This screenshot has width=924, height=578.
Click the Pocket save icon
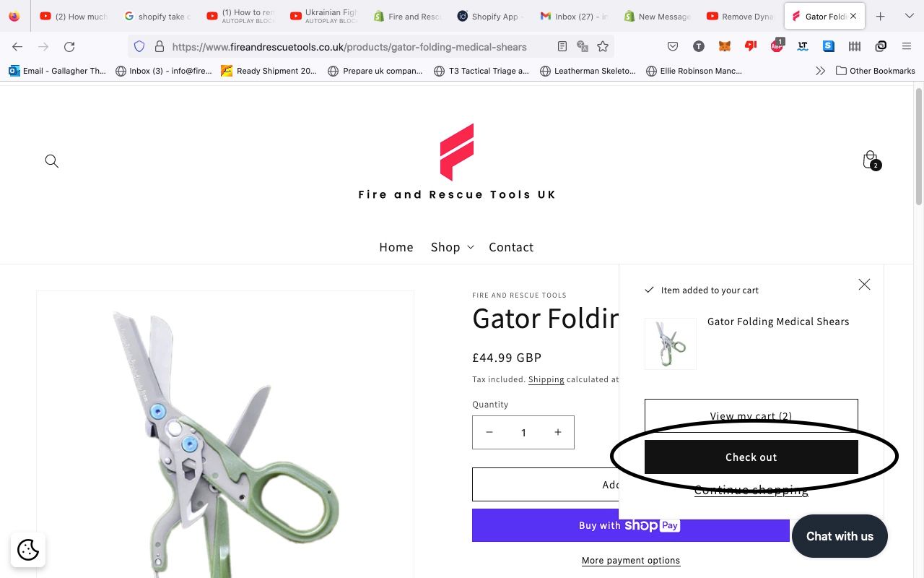673,47
